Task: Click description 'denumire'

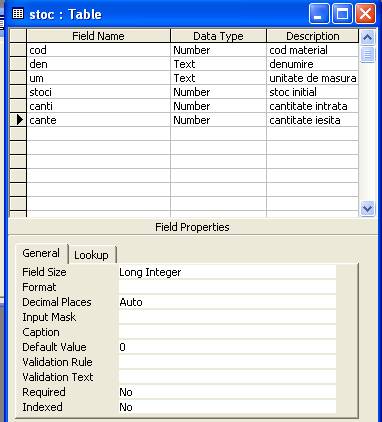Action: 313,64
